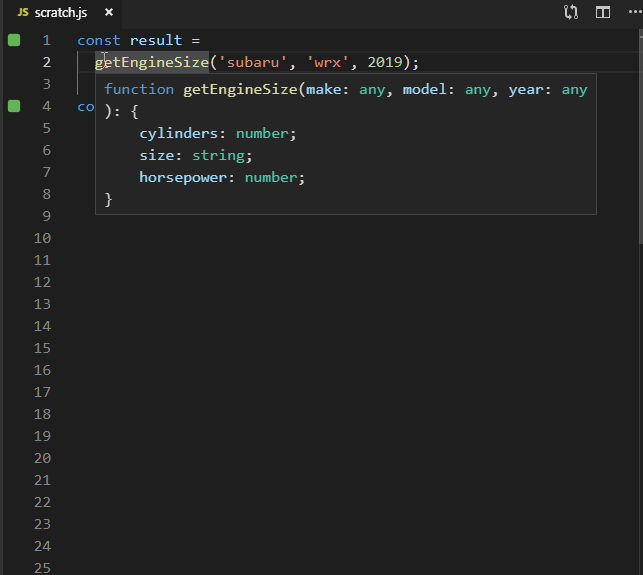Click the result variable on line 1

click(x=156, y=40)
